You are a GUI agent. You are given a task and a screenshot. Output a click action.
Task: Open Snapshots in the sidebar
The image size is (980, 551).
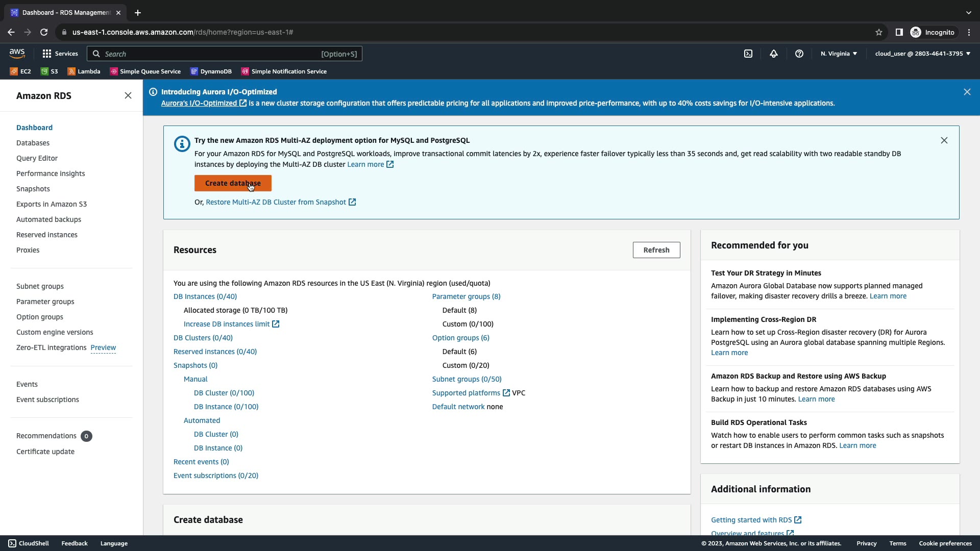(33, 189)
